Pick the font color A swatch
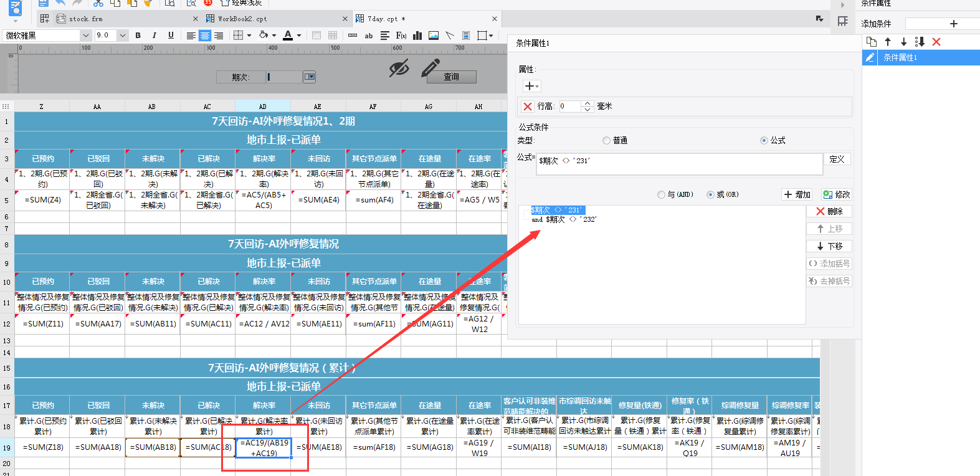 pos(287,36)
